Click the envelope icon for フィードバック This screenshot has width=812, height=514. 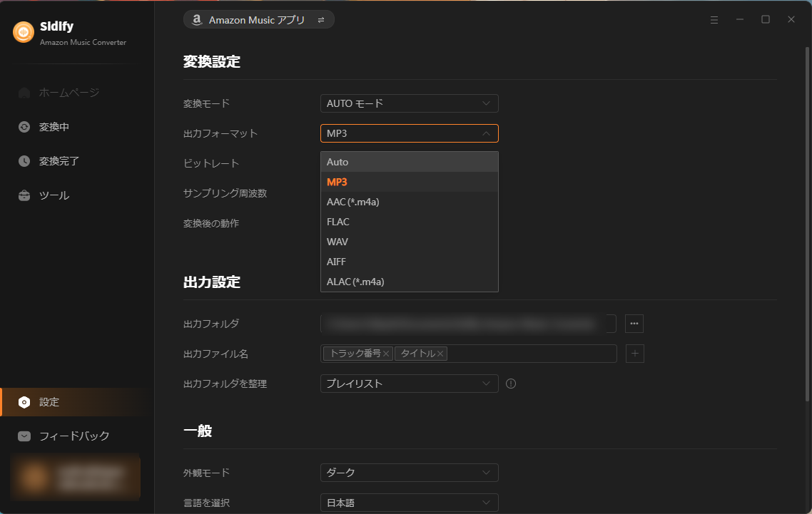click(24, 436)
